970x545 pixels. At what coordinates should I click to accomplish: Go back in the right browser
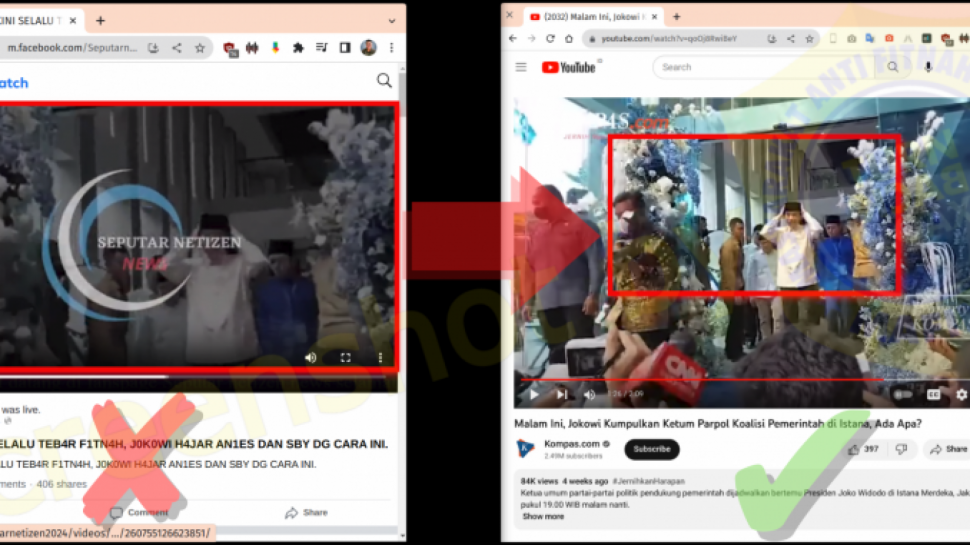pyautogui.click(x=513, y=38)
